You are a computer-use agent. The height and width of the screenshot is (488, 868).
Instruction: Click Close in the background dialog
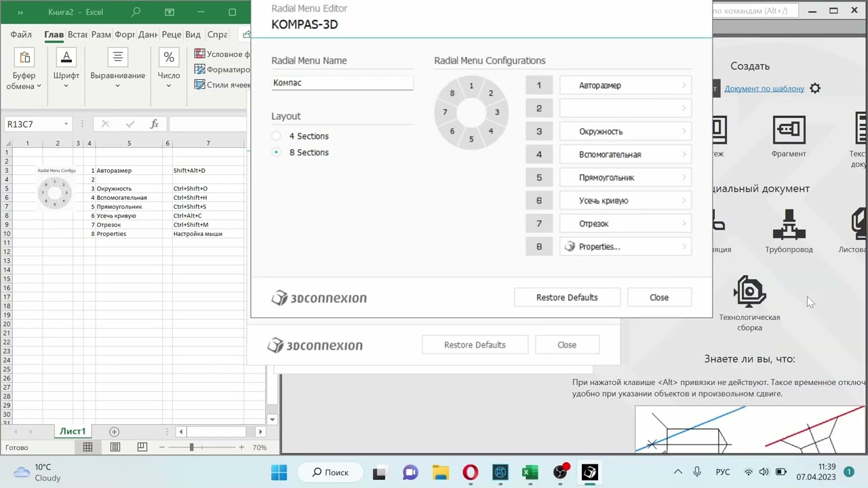click(x=567, y=345)
